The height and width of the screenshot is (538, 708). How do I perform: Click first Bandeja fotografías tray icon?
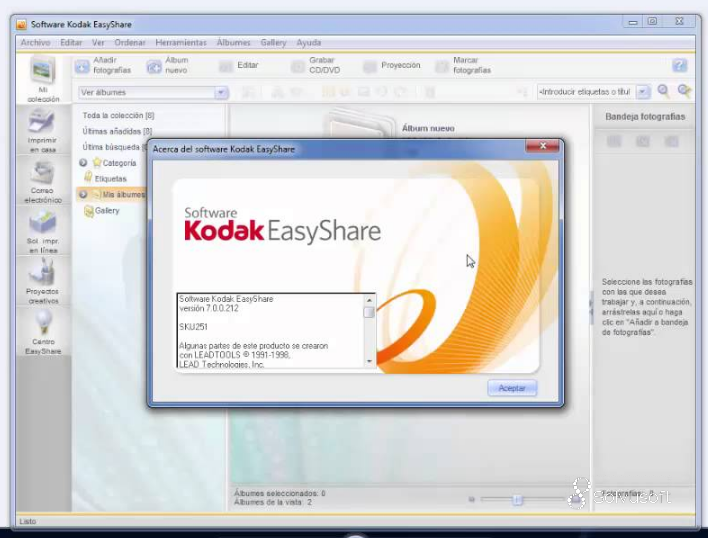tap(614, 142)
